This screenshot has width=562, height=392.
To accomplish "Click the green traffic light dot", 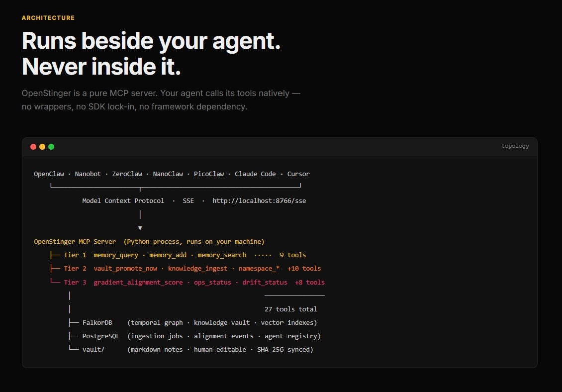I will (51, 147).
